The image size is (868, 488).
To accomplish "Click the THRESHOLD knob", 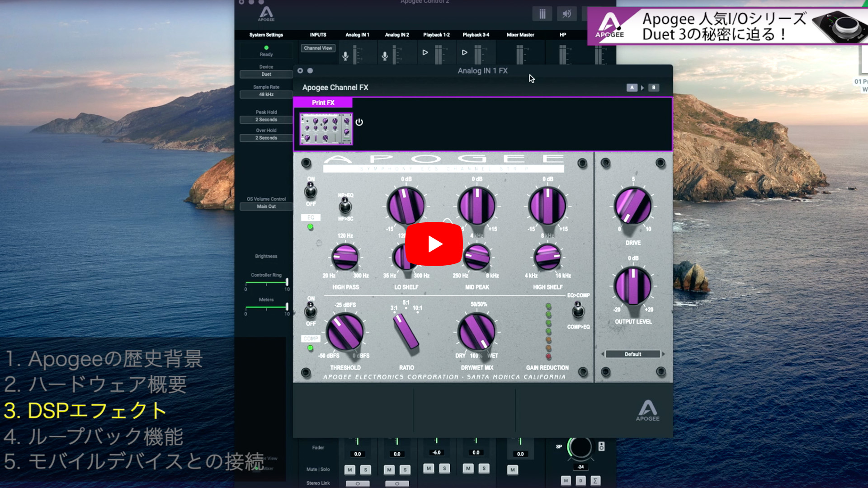I will pyautogui.click(x=345, y=333).
